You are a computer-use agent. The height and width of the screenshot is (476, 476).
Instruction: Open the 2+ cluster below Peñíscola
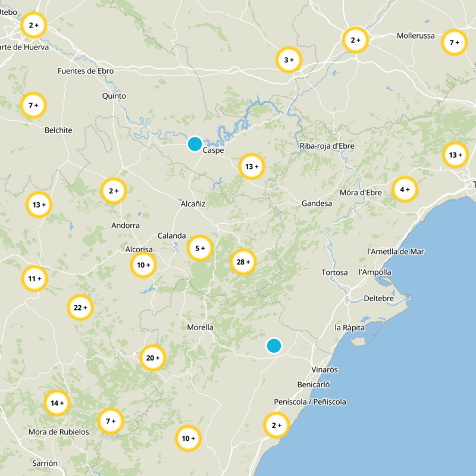(x=276, y=425)
